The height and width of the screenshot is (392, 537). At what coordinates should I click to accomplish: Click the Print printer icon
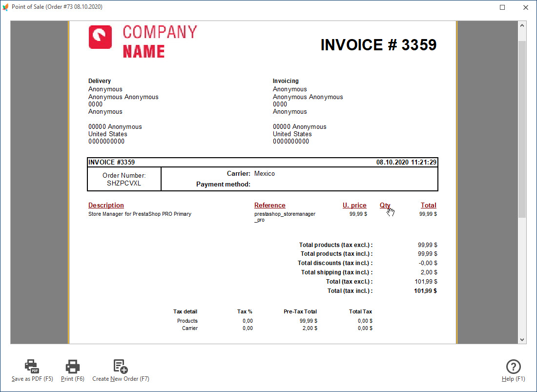pos(73,366)
